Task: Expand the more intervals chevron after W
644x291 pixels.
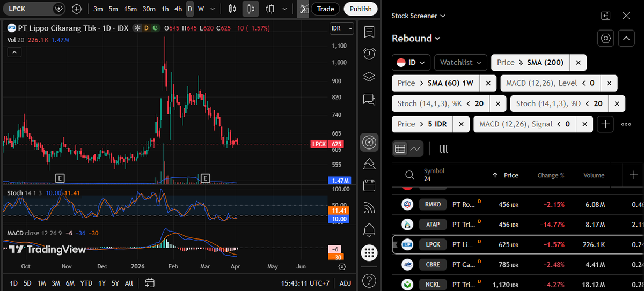Action: [212, 9]
